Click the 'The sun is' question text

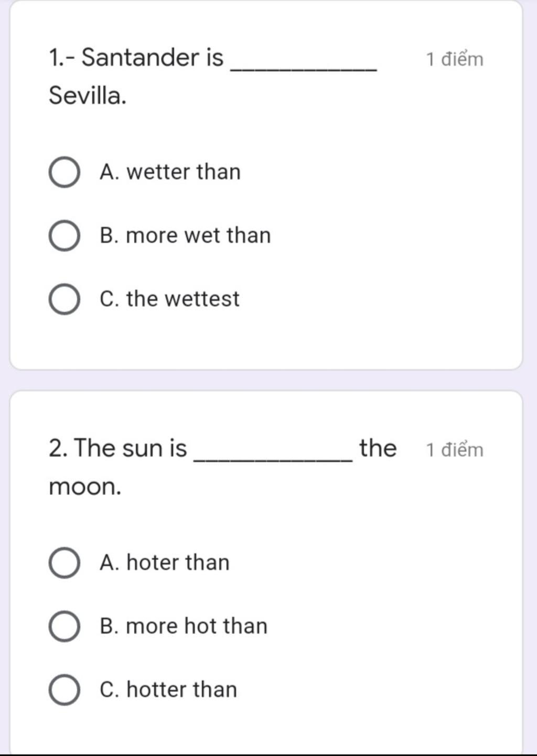[118, 448]
